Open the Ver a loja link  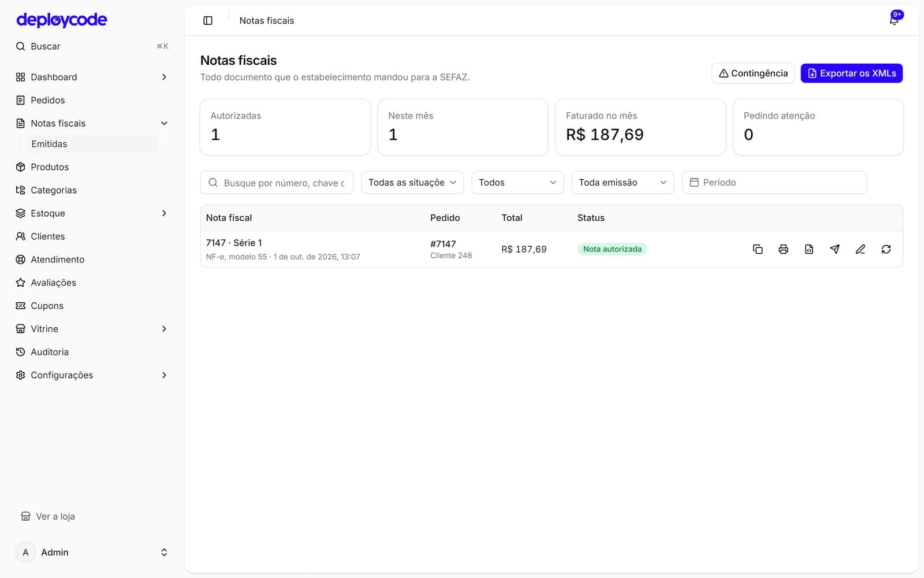(48, 516)
